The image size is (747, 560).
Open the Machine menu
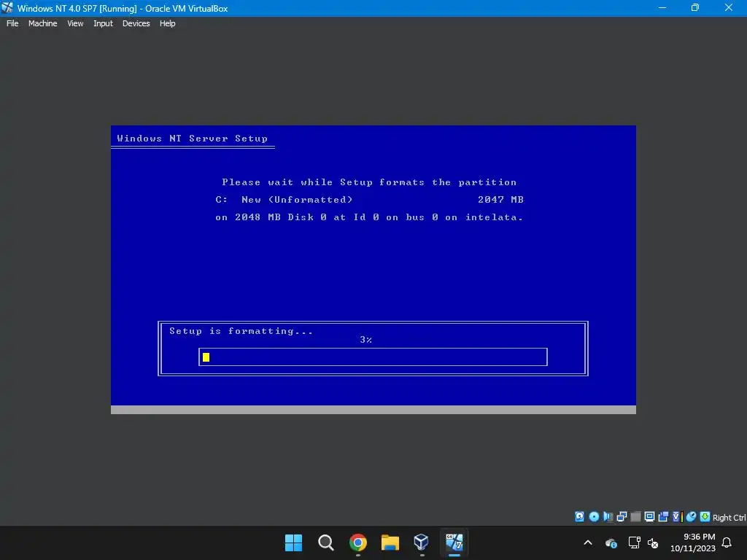click(42, 23)
